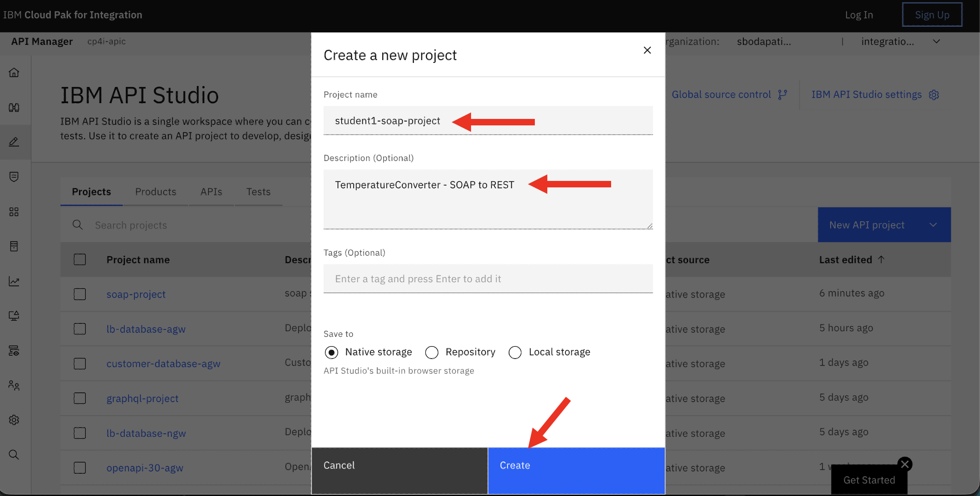This screenshot has height=496, width=980.
Task: Open the server gear icon in sidebar
Action: pos(14,350)
